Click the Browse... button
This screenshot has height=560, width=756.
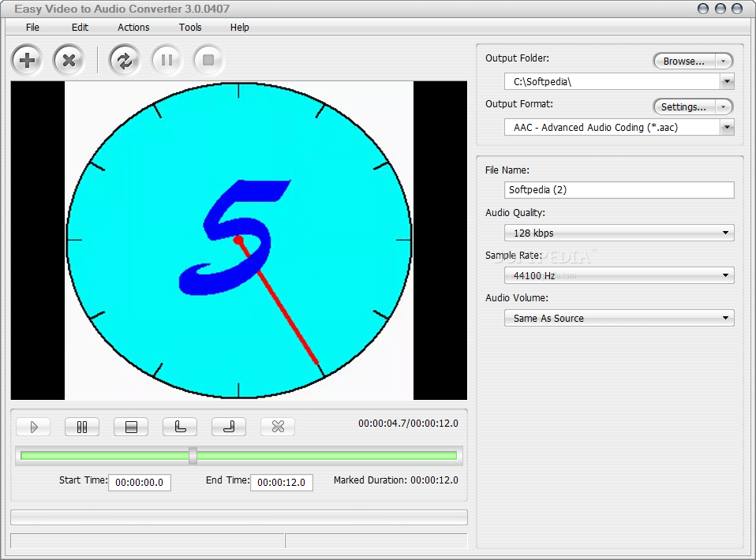click(x=683, y=62)
